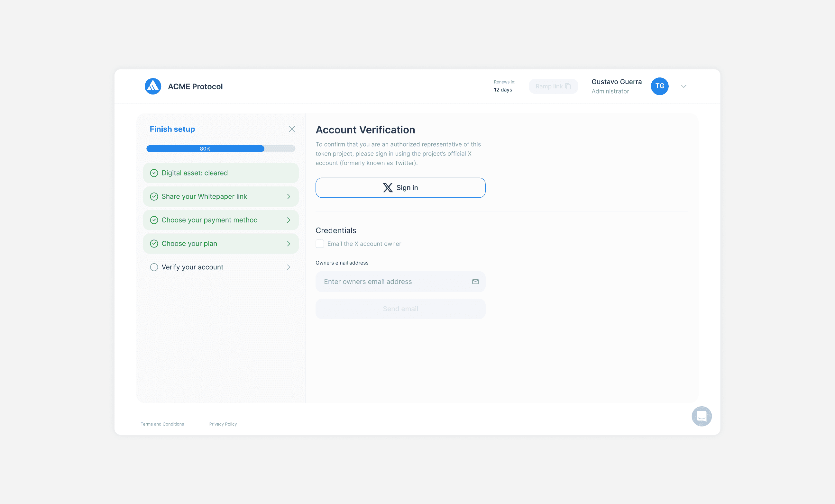Close the Finish setup panel
835x504 pixels.
[292, 129]
